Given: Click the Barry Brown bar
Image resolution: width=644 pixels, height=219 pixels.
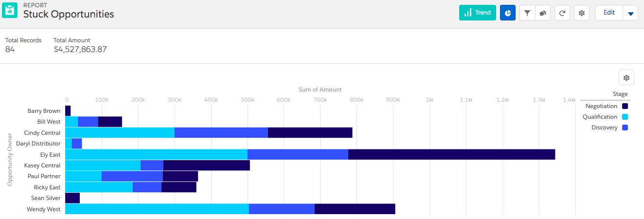Looking at the screenshot, I should pos(68,111).
